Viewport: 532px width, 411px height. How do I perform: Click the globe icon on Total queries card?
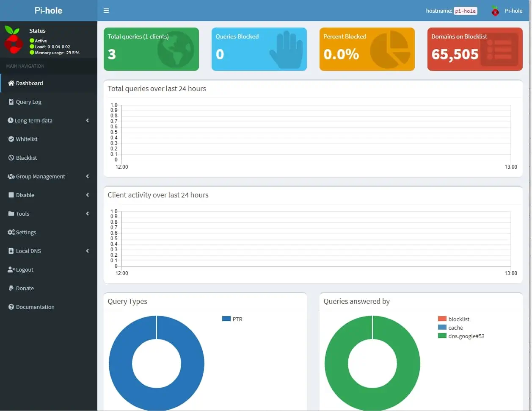coord(175,49)
